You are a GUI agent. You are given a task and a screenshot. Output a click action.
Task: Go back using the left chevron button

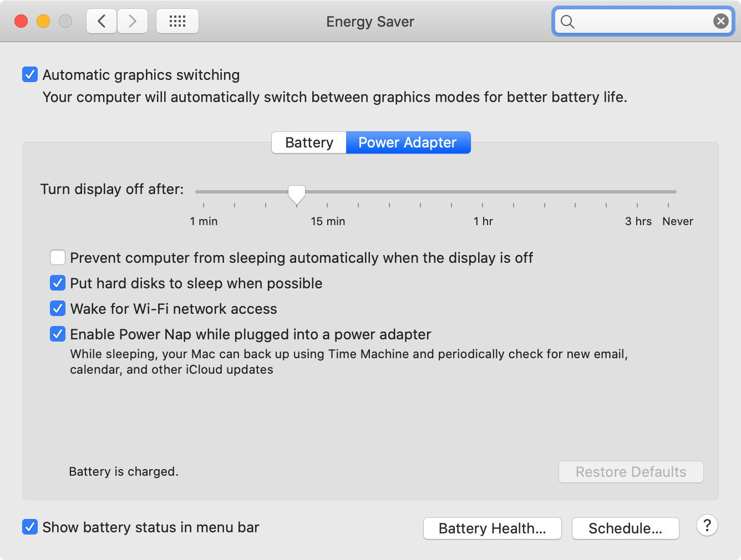coord(101,22)
